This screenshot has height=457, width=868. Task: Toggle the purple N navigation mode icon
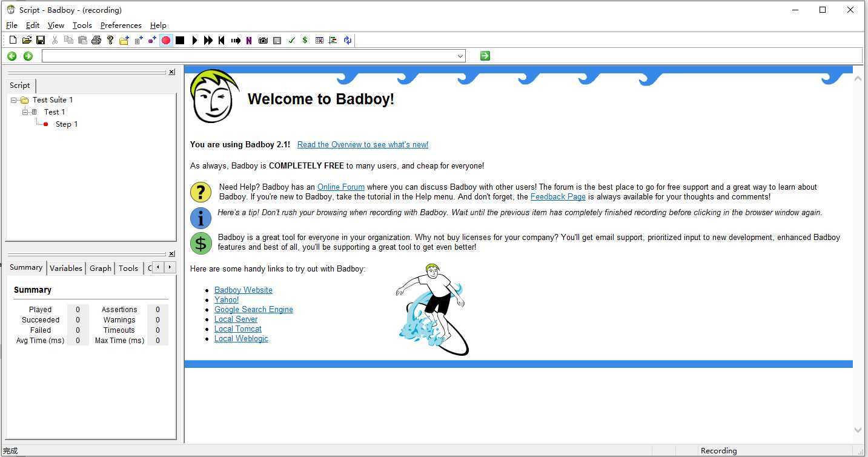(249, 40)
